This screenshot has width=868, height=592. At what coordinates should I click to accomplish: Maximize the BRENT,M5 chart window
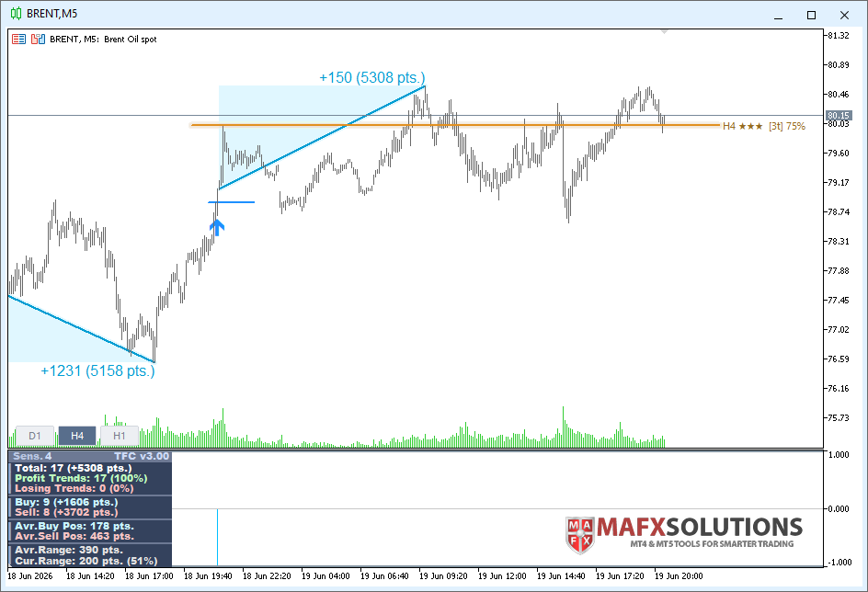click(811, 15)
